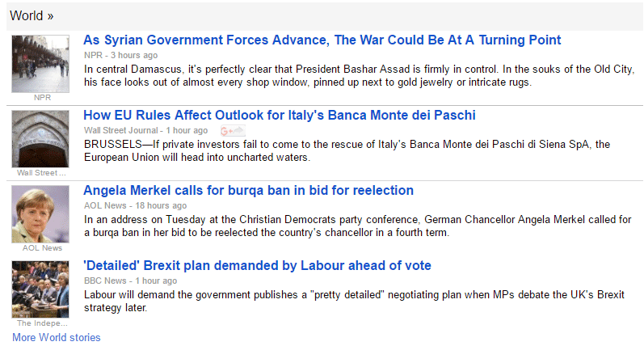Image resolution: width=644 pixels, height=346 pixels.
Task: Open the 'Detailed' Brexit plan headline
Action: point(257,265)
